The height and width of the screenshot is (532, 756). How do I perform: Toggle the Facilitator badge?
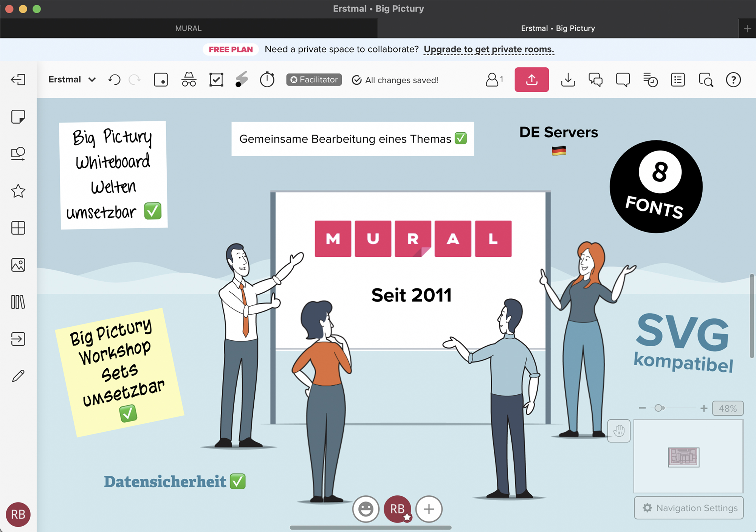tap(314, 80)
